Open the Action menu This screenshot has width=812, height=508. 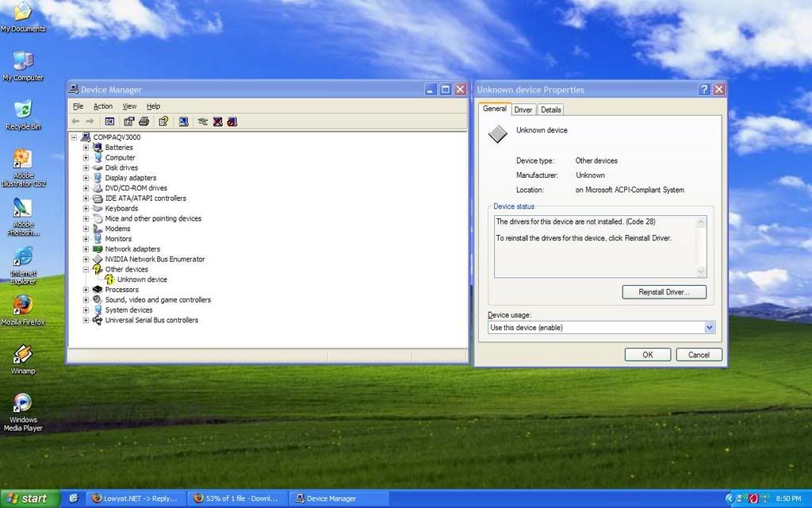[102, 106]
